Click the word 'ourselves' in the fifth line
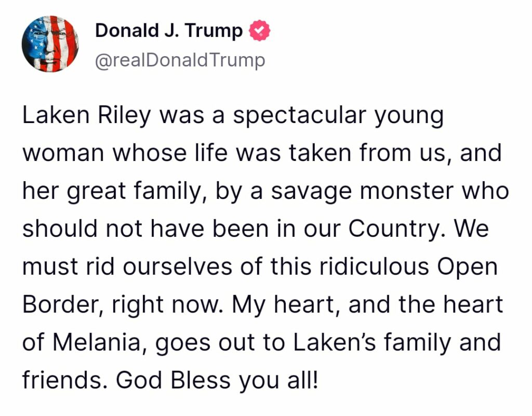 click(x=178, y=266)
